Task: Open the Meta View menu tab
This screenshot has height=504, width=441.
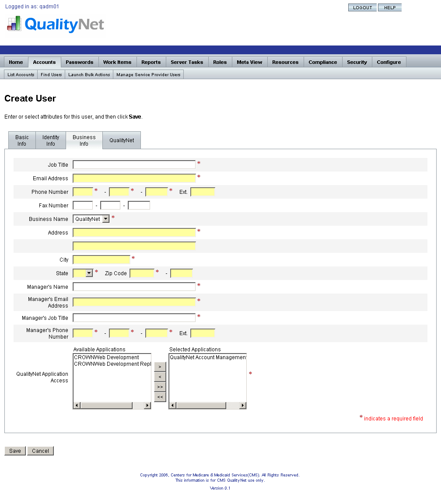Action: click(x=250, y=62)
